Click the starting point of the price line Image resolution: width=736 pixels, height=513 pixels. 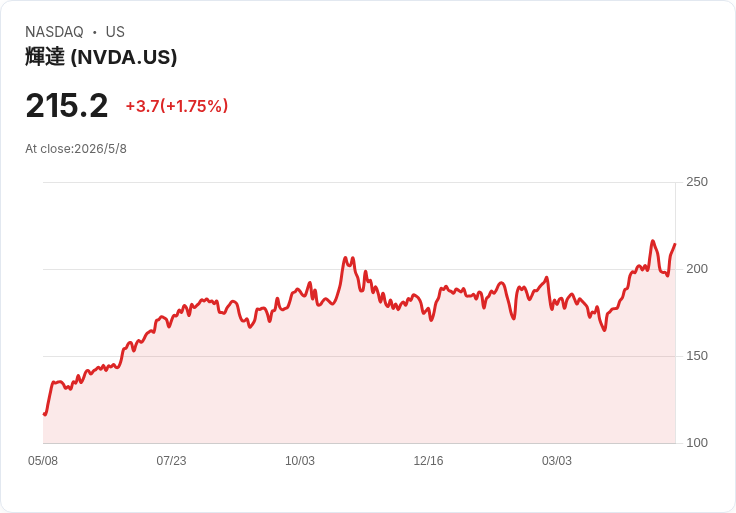coord(44,414)
